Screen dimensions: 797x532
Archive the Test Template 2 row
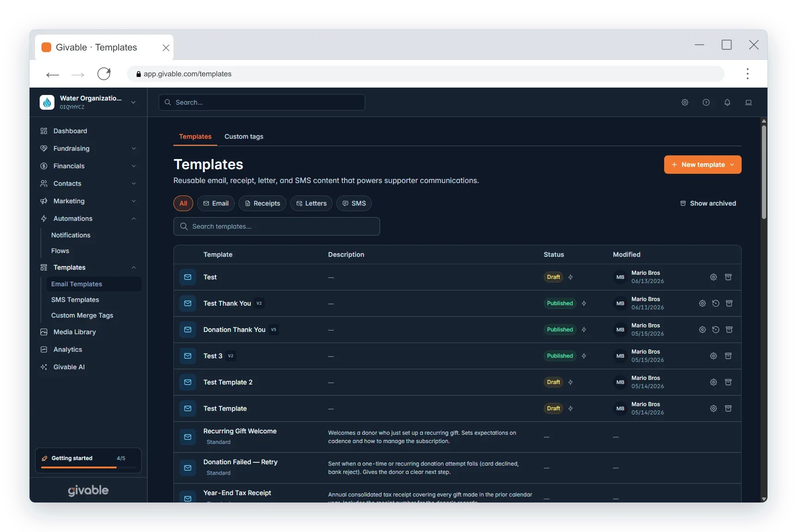728,382
